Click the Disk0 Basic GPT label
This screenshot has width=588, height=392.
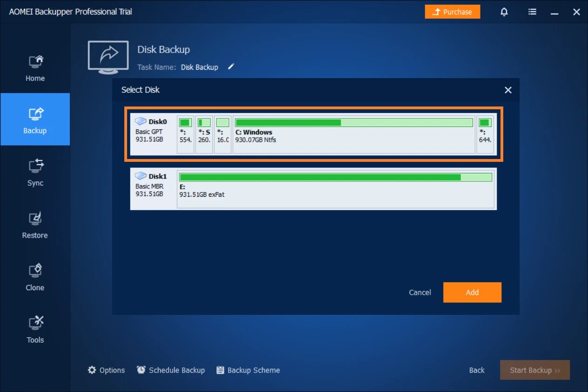(149, 132)
